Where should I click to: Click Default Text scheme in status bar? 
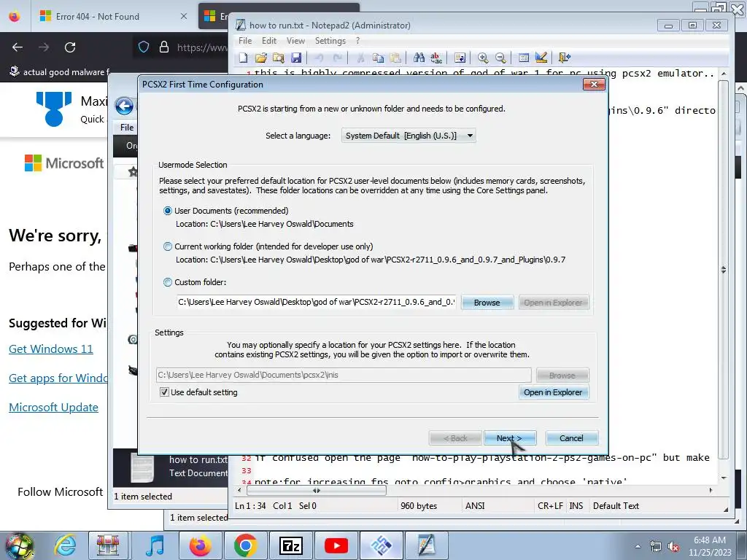coord(616,506)
